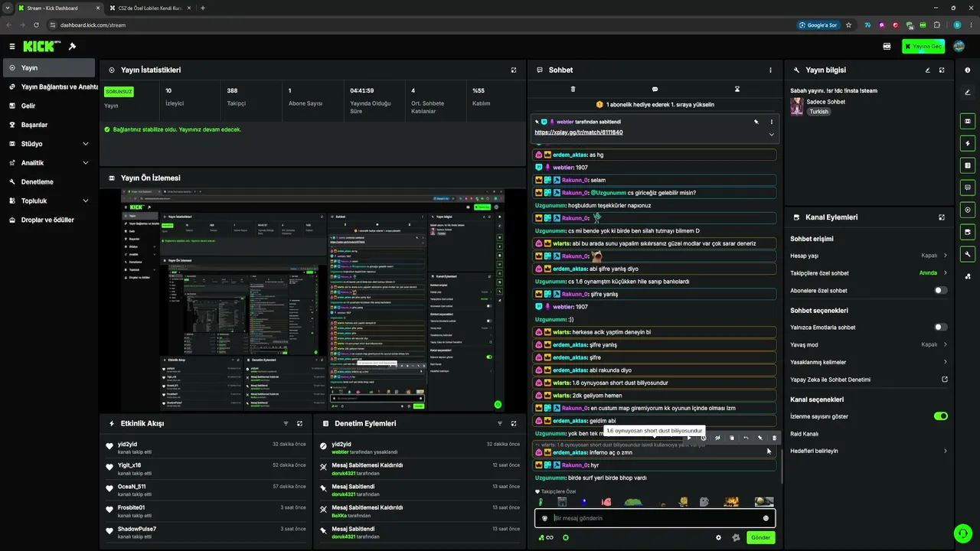
Task: Expand the Yayın İstatistikleri panel to fullscreen
Action: pyautogui.click(x=514, y=70)
